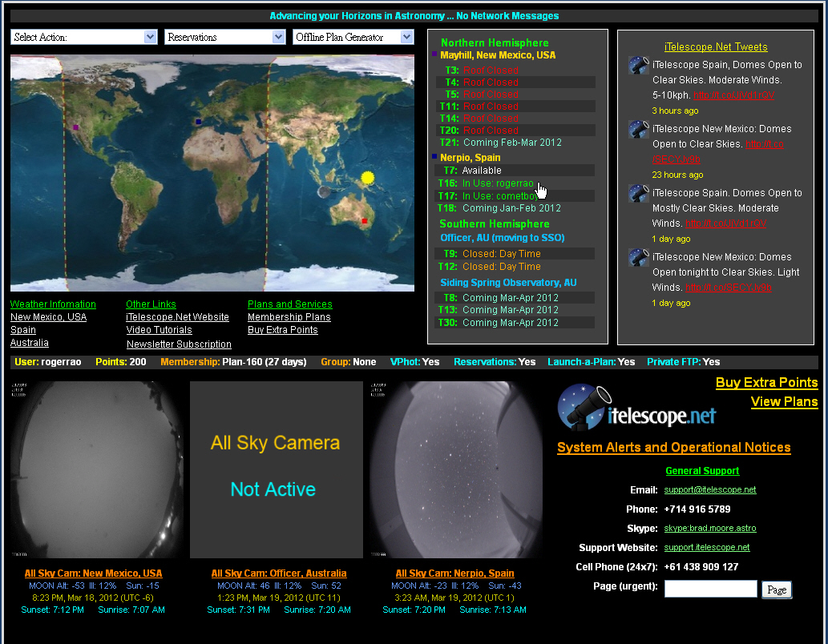
Task: Click the red Australia marker on map
Action: [365, 221]
